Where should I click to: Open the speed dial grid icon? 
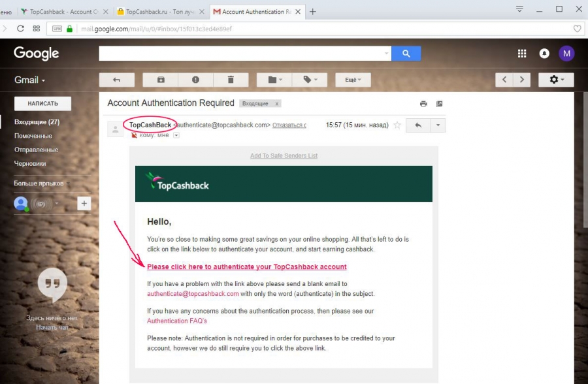pyautogui.click(x=37, y=29)
